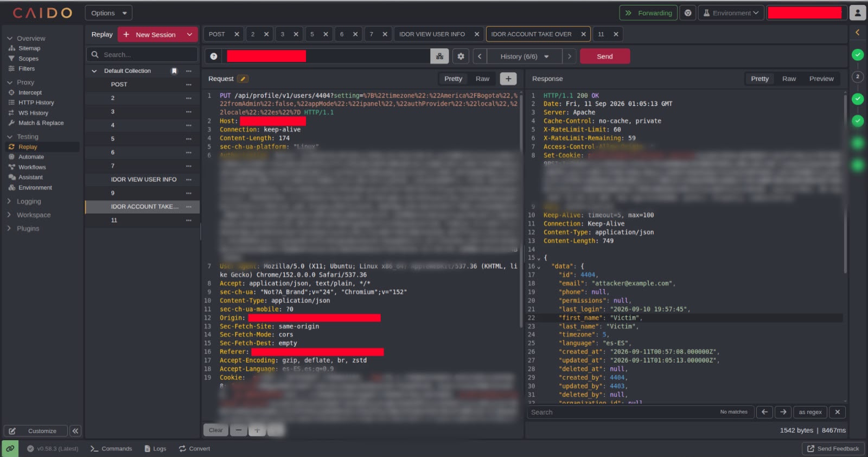
Task: Add a new request view plus button
Action: pos(508,79)
